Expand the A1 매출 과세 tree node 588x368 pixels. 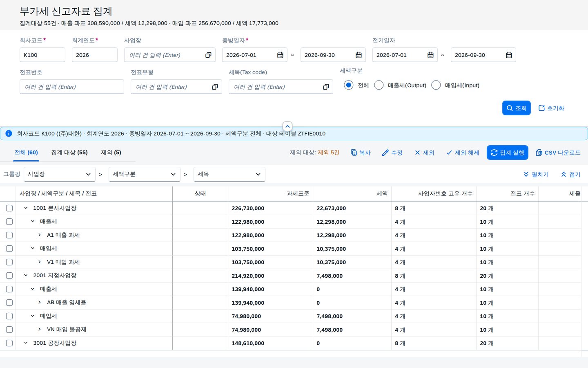(40, 235)
